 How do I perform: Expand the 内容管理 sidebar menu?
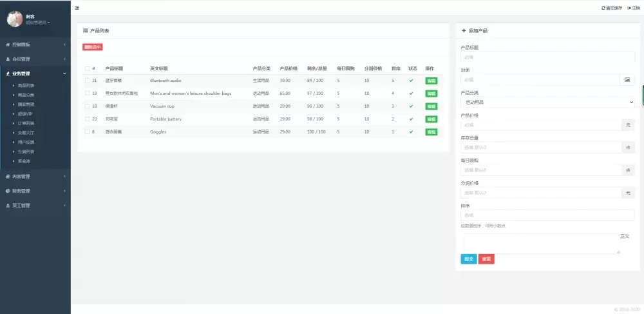[35, 176]
